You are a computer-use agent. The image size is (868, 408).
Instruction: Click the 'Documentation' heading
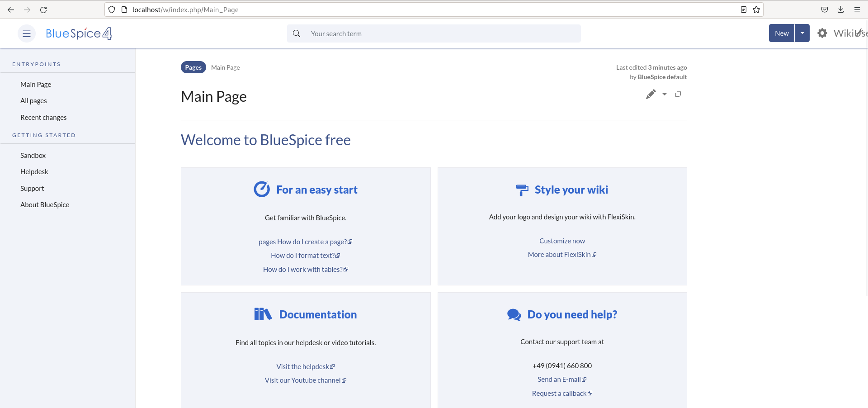click(318, 315)
